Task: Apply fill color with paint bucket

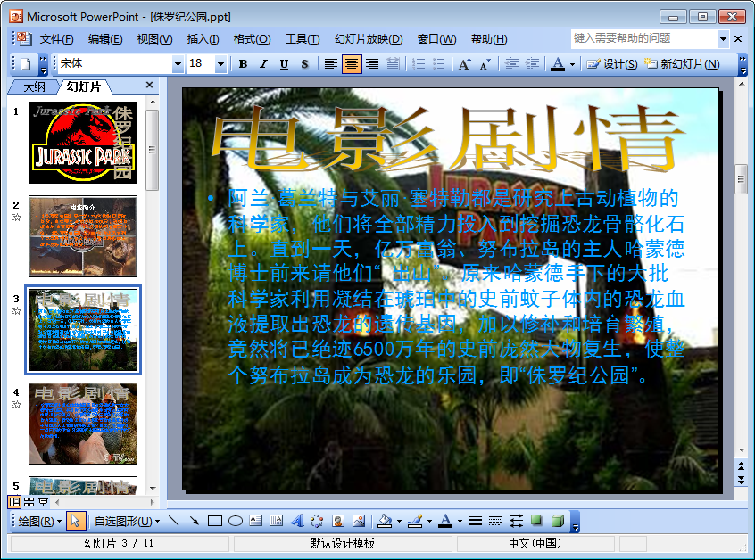Action: 385,521
